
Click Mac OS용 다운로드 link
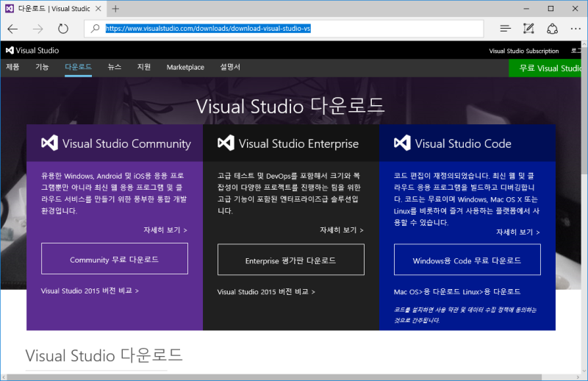click(x=426, y=292)
